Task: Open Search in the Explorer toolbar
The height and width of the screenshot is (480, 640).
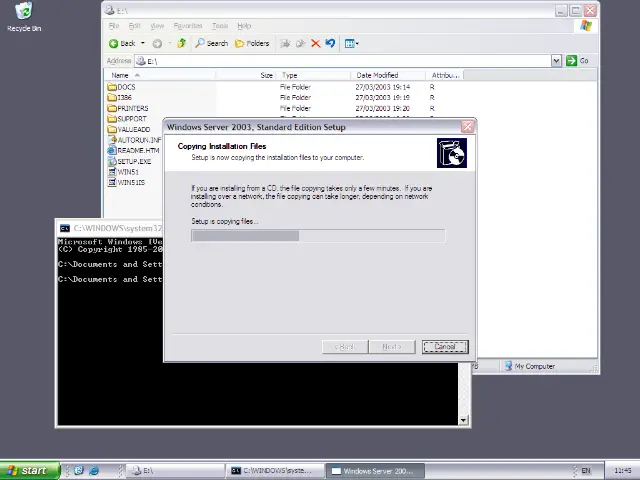Action: point(211,43)
